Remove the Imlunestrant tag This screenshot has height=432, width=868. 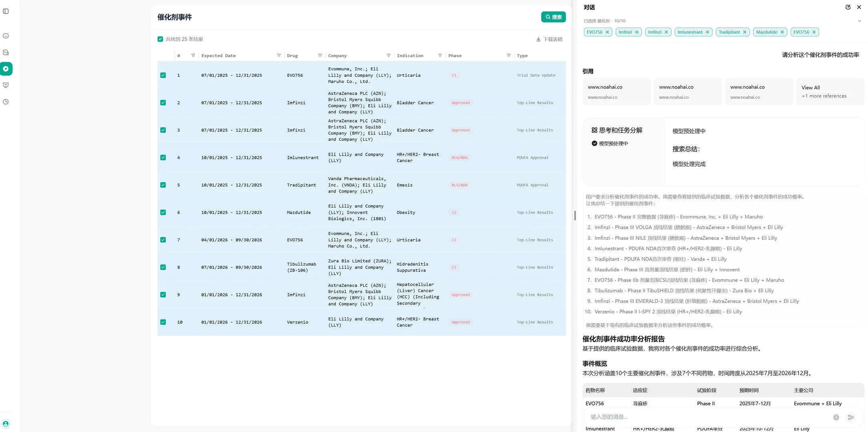[708, 32]
